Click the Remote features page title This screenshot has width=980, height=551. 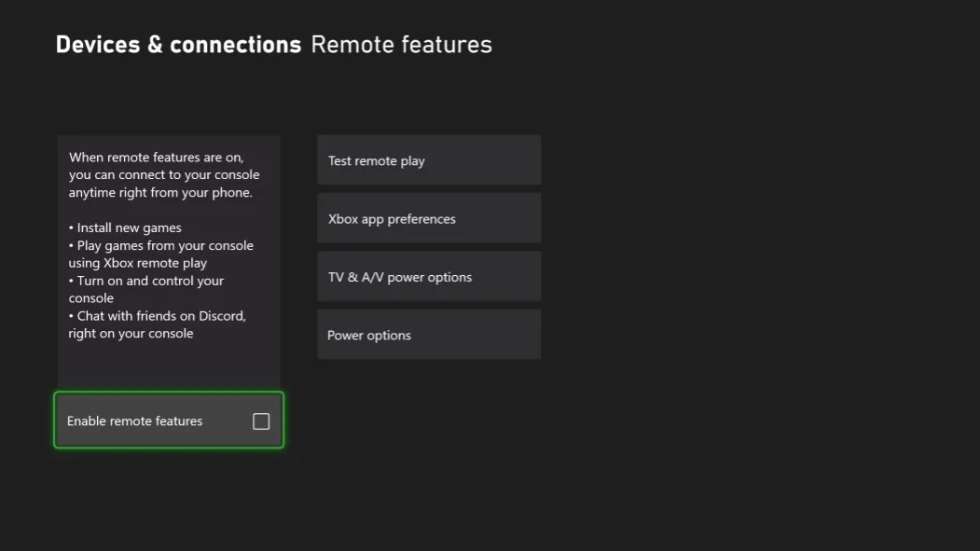401,44
